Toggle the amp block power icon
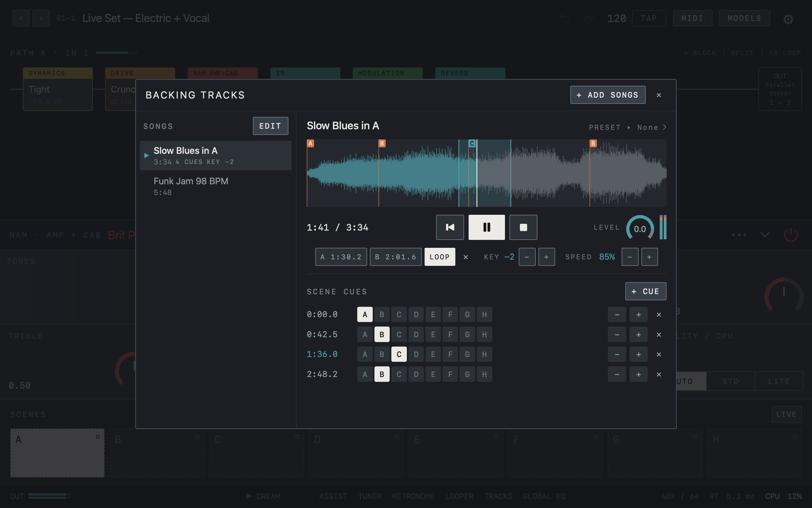This screenshot has width=812, height=508. (x=791, y=235)
